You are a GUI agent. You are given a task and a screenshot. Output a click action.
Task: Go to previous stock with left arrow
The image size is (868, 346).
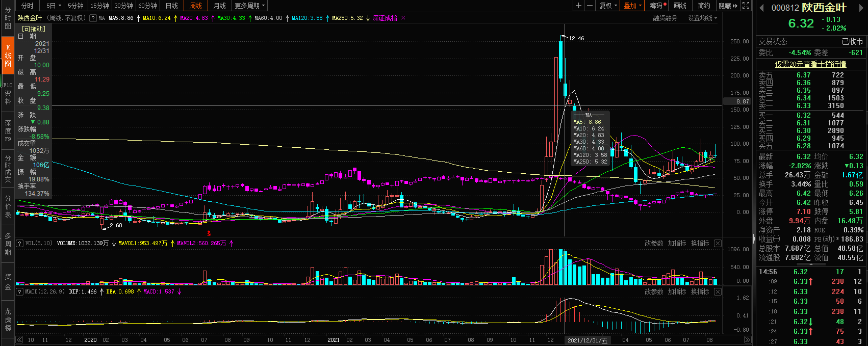pos(762,8)
